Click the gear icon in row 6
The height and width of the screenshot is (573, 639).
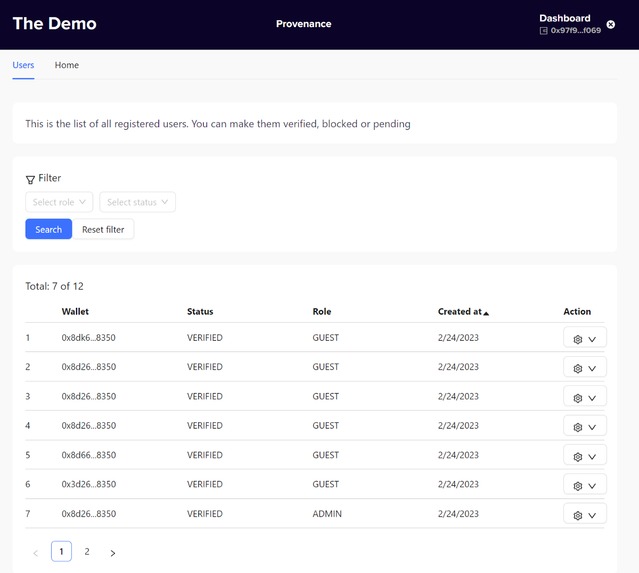577,486
